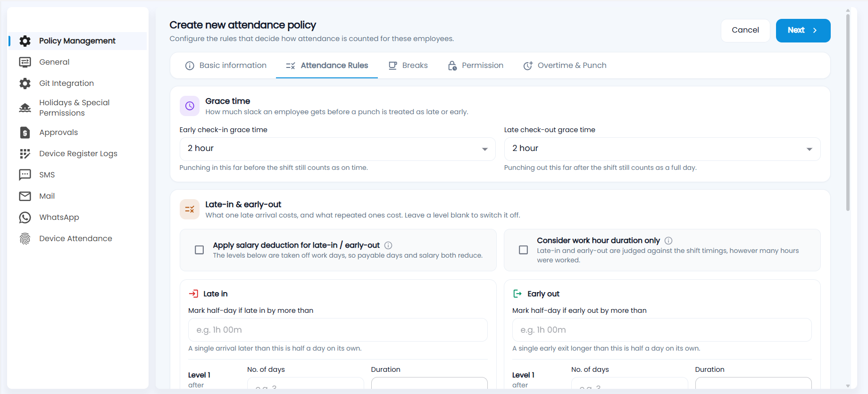Click the 'Early check-in grace time' label
Viewport: 868px width, 394px height.
point(223,130)
